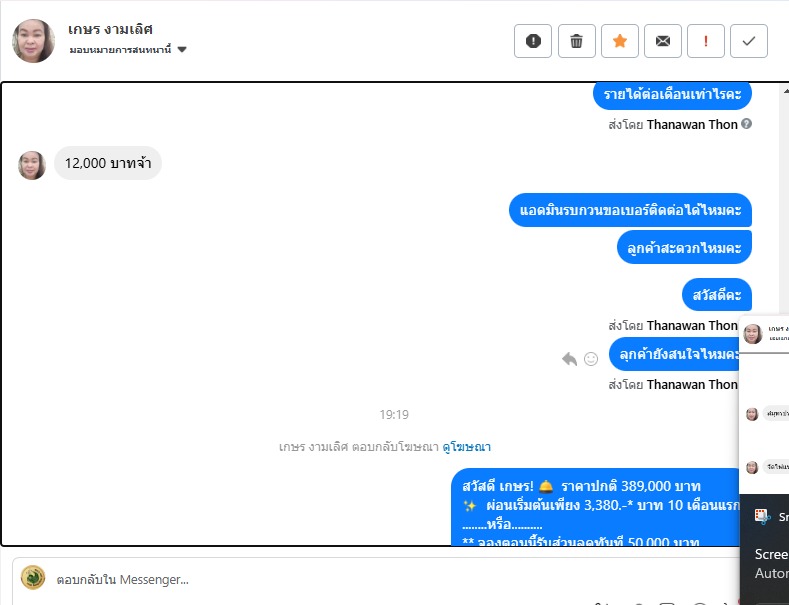
Task: Open เกษร งามเลิศ profile photo in header
Action: click(x=33, y=41)
